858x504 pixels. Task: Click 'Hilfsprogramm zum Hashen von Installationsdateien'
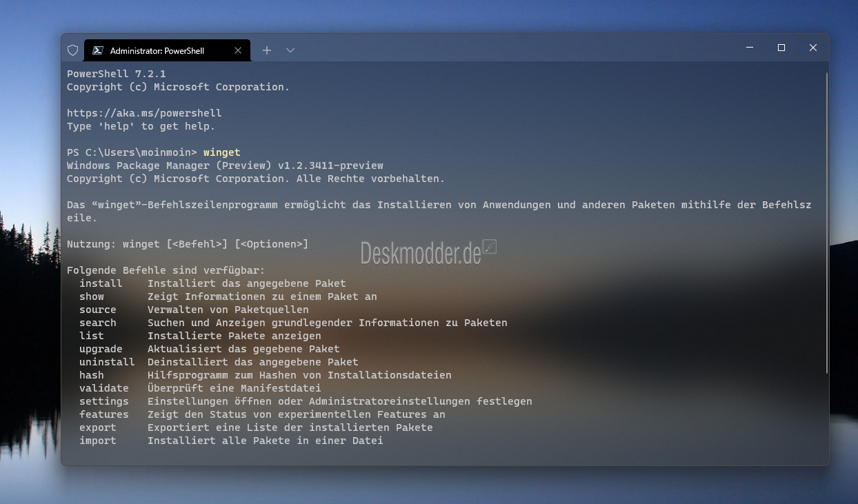click(299, 375)
